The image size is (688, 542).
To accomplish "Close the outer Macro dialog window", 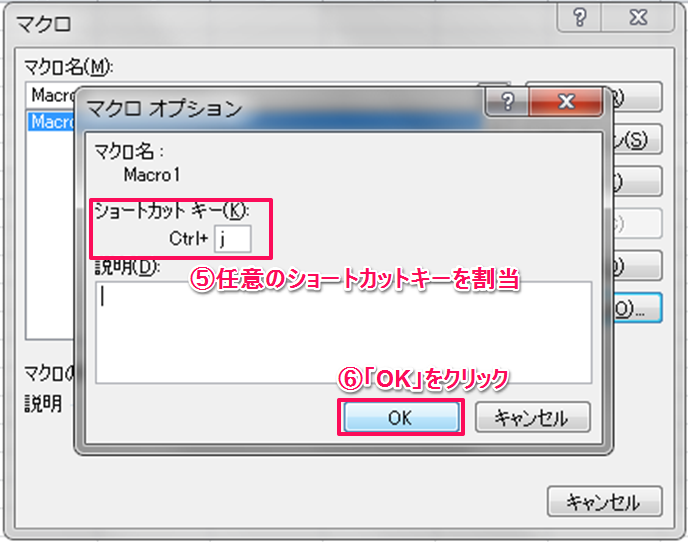I will coord(638,18).
